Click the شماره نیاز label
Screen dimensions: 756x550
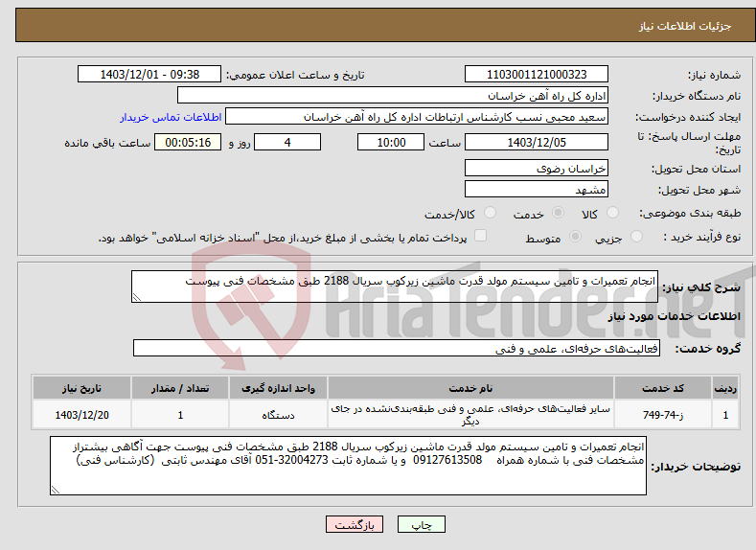click(x=714, y=75)
